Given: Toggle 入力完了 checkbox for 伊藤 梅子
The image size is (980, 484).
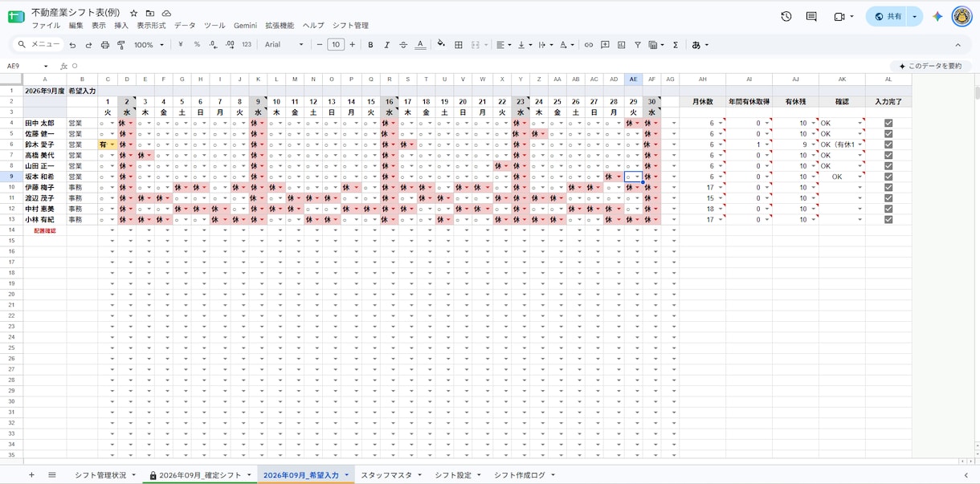Looking at the screenshot, I should pos(888,188).
